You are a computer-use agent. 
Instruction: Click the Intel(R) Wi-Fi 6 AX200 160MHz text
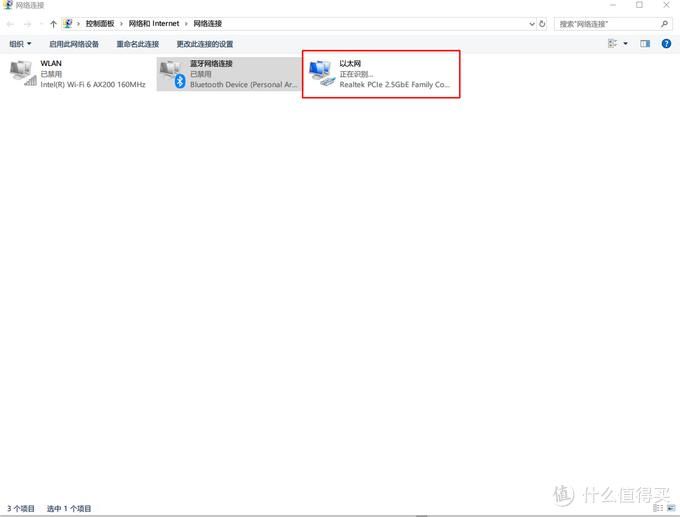[x=93, y=85]
